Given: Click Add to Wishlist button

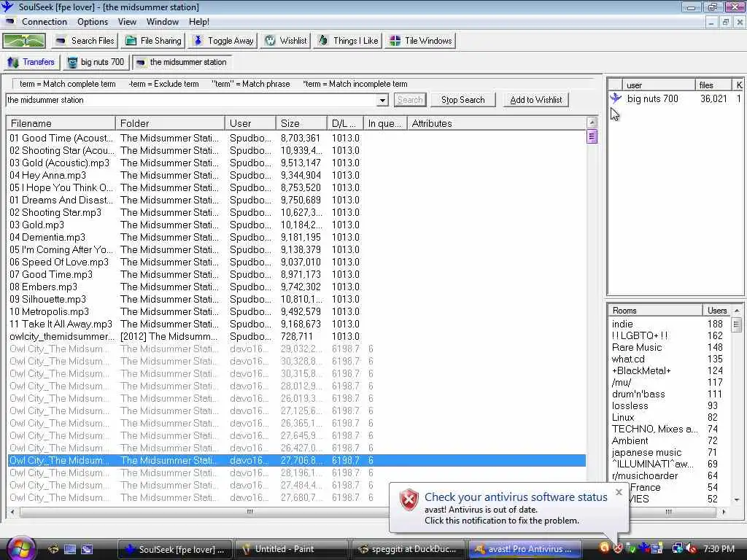Looking at the screenshot, I should click(x=536, y=100).
